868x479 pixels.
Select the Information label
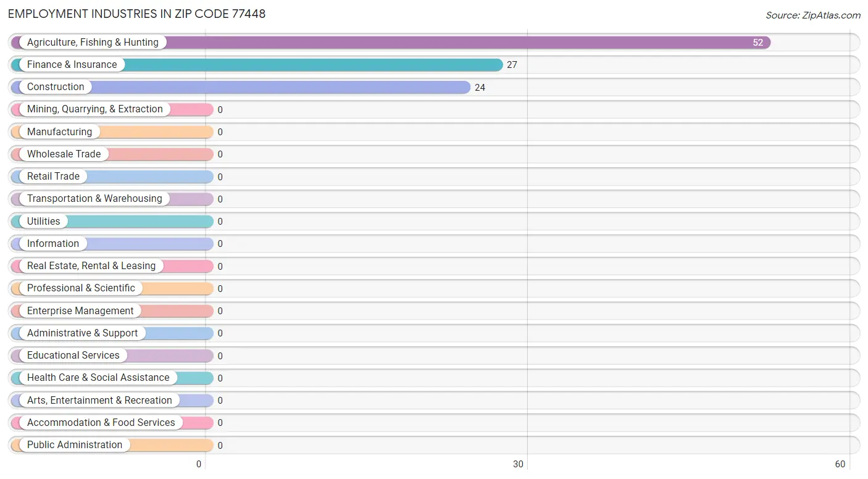[53, 244]
